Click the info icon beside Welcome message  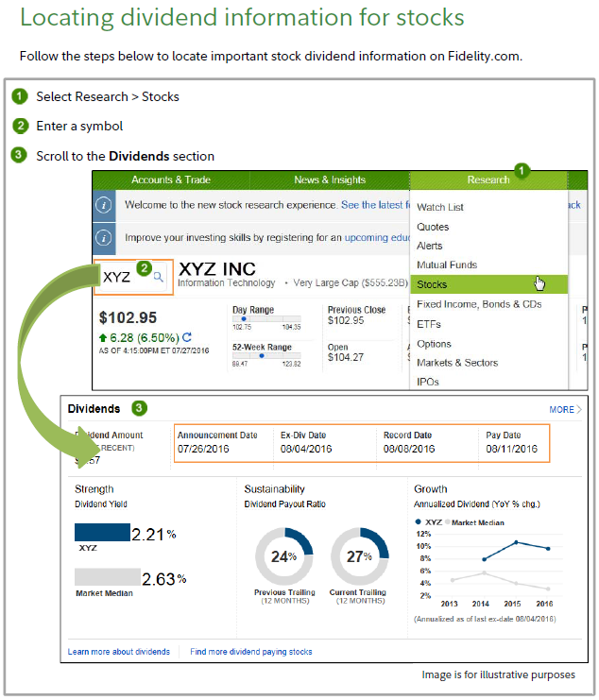[x=105, y=205]
